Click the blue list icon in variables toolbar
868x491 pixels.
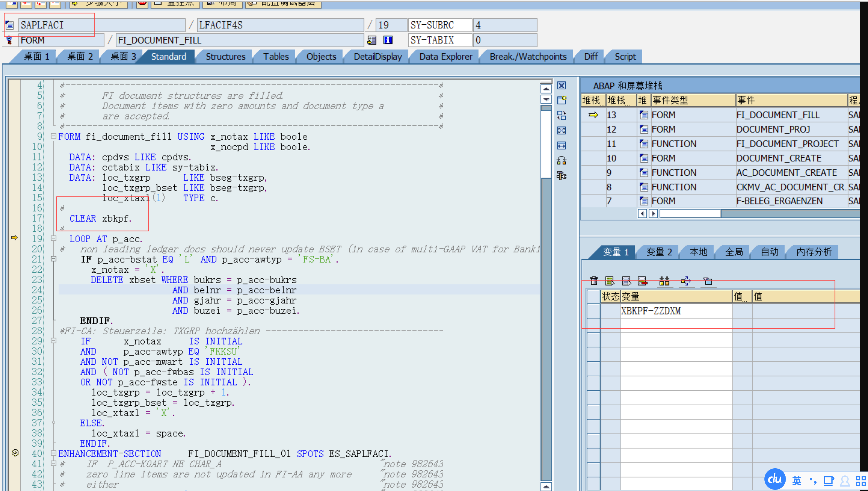pyautogui.click(x=626, y=281)
